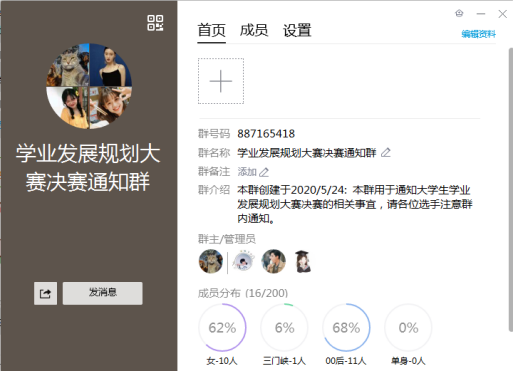Close the group profile window
This screenshot has height=372, width=514.
[503, 14]
